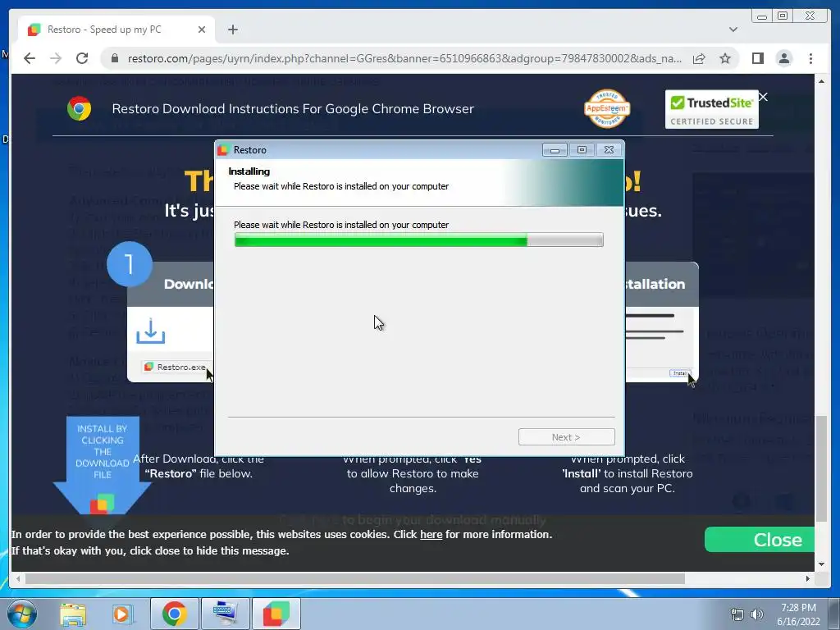Open a new tab with plus button
The height and width of the screenshot is (630, 840).
(x=232, y=30)
